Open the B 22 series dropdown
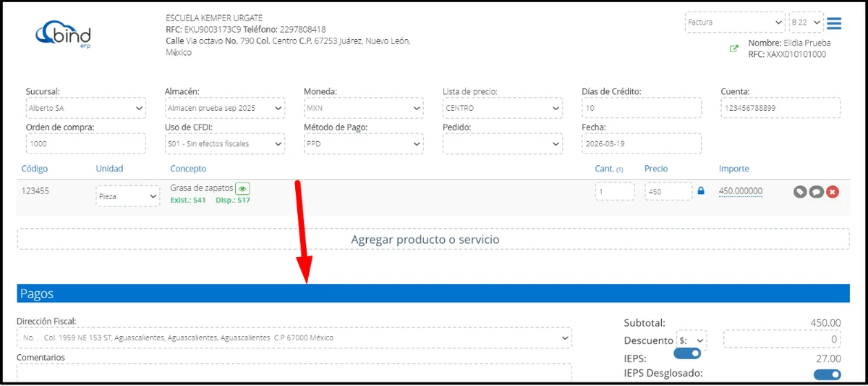The width and height of the screenshot is (868, 386). (807, 22)
